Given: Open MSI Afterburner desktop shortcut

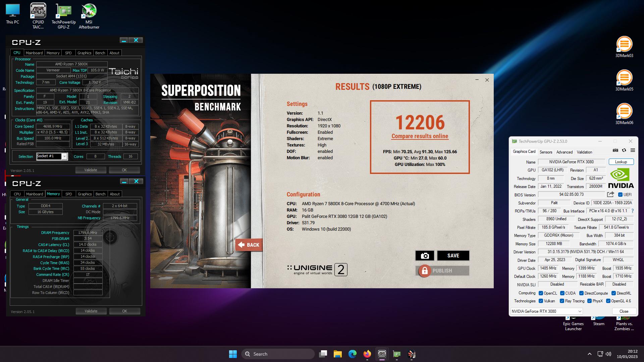Looking at the screenshot, I should (x=89, y=16).
